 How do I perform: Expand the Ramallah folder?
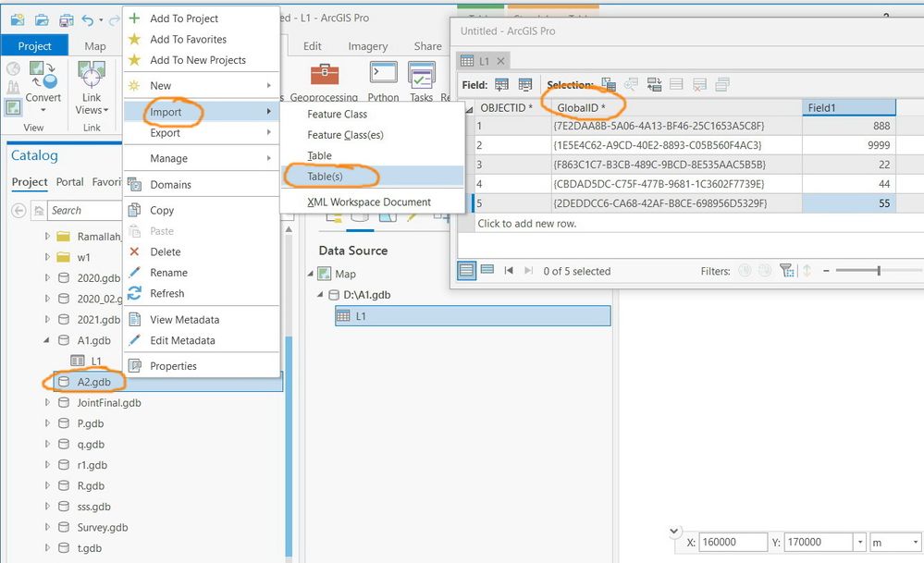[x=48, y=236]
